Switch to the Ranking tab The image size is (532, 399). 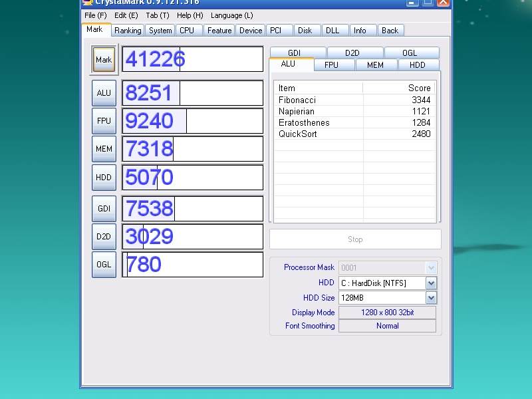coord(127,31)
